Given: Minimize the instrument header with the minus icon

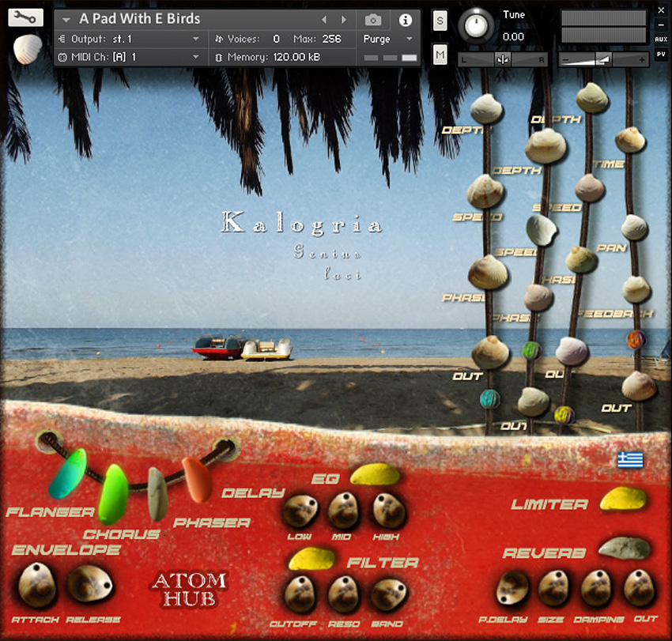Looking at the screenshot, I should click(661, 25).
